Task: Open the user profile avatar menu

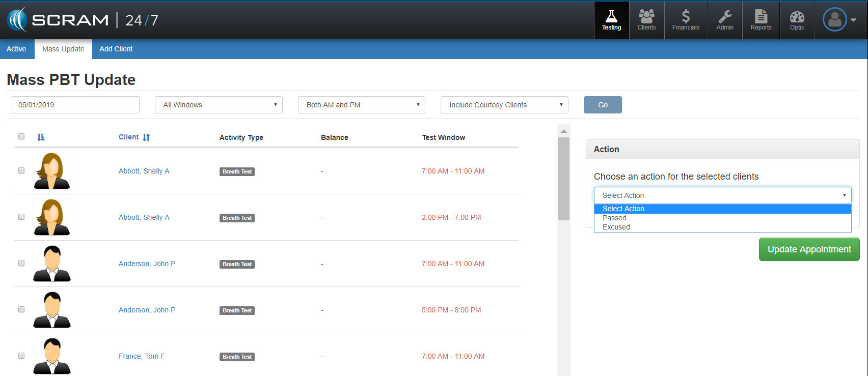Action: 838,20
